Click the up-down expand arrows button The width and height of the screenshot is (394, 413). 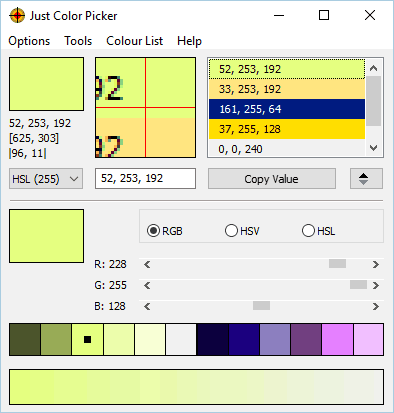[x=366, y=179]
